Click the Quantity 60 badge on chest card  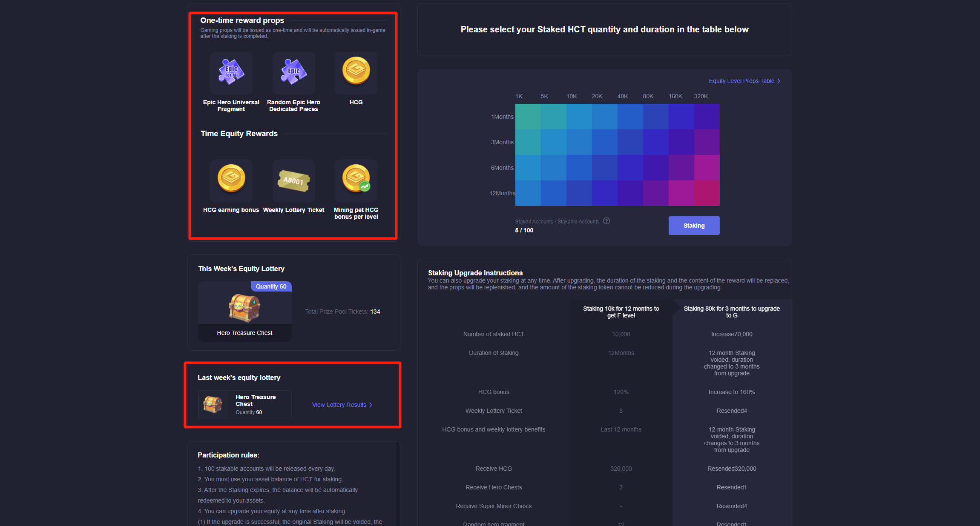271,286
